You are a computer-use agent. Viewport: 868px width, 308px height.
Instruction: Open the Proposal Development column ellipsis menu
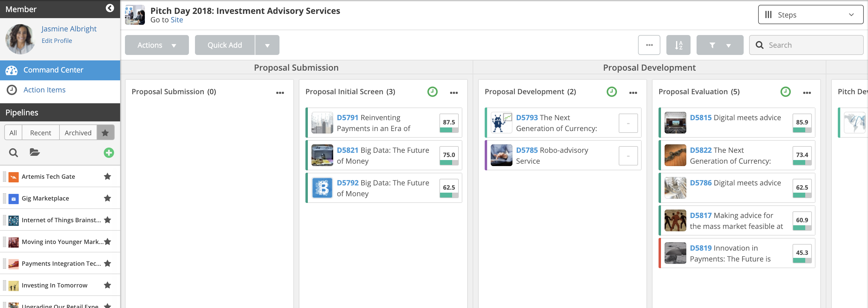(x=633, y=93)
